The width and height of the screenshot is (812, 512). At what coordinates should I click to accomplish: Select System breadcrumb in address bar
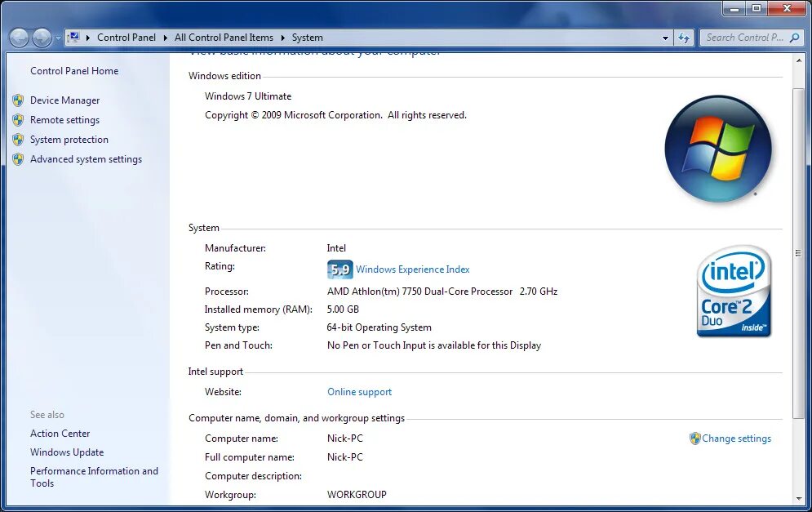307,38
